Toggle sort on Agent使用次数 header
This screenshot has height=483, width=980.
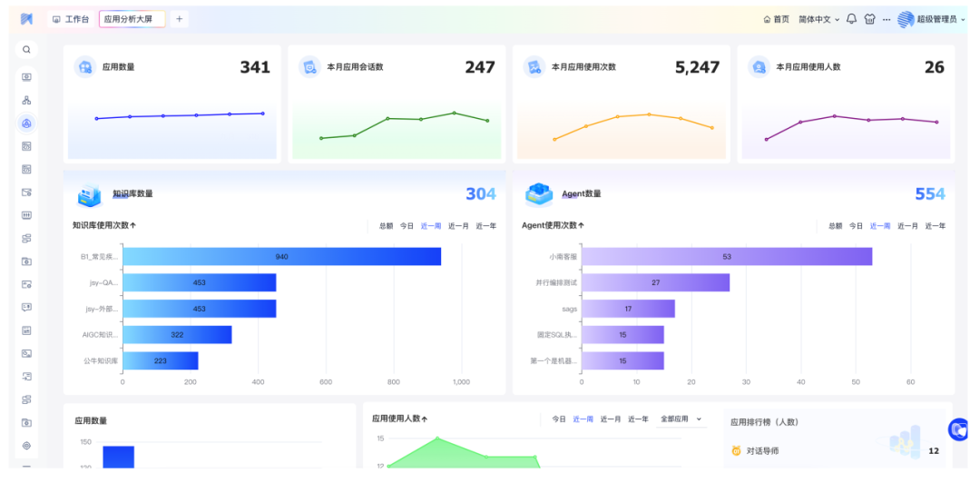pyautogui.click(x=553, y=225)
